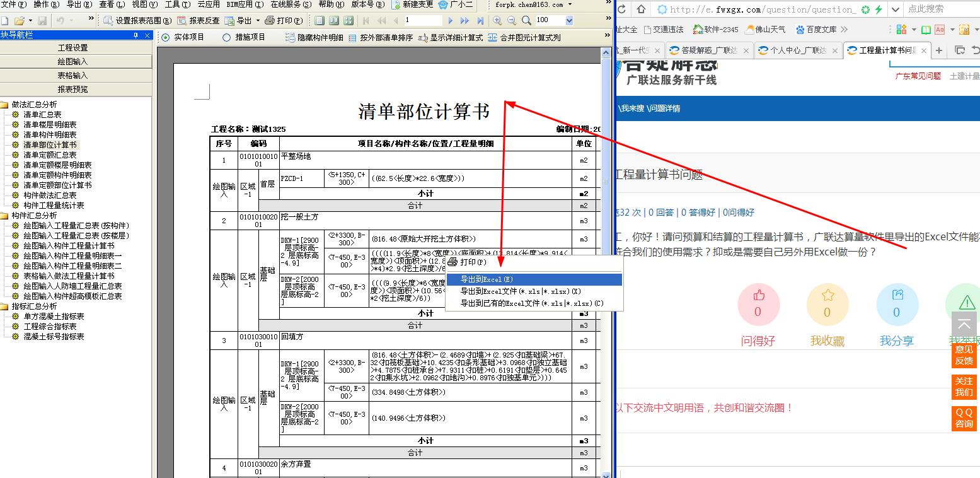This screenshot has width=980, height=478.
Task: Toggle 隐藏构件明细 option
Action: tap(314, 37)
